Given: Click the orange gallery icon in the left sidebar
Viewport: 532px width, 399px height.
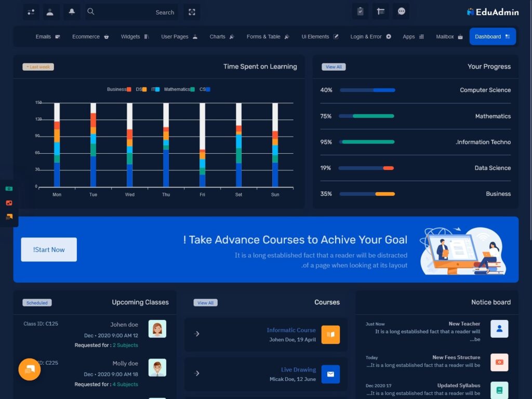Looking at the screenshot, I should (x=8, y=203).
